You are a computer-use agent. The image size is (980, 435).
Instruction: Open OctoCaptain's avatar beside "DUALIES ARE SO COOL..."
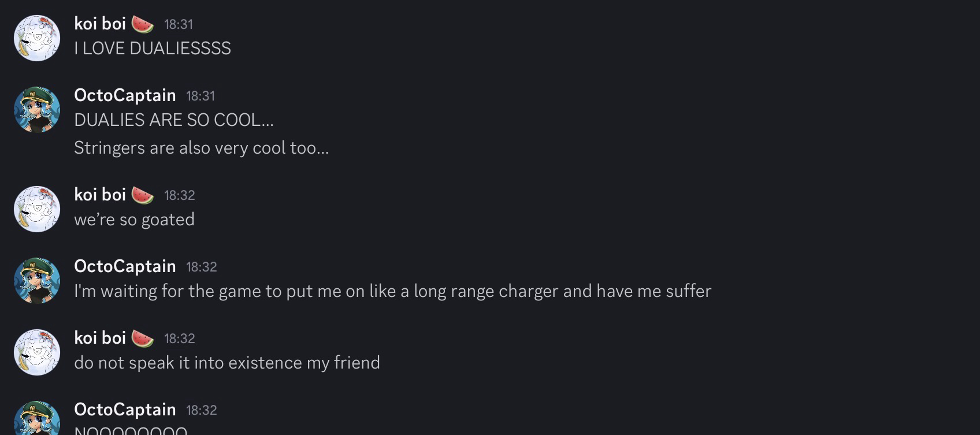pos(37,110)
